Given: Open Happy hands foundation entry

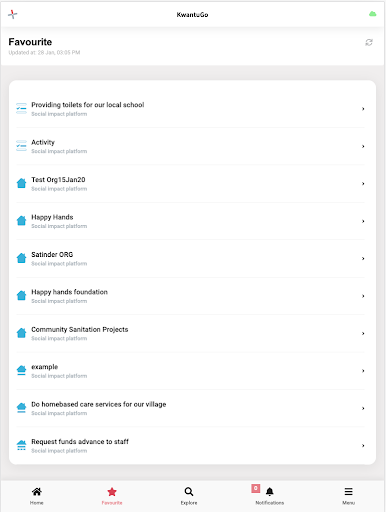Looking at the screenshot, I should click(x=190, y=296).
